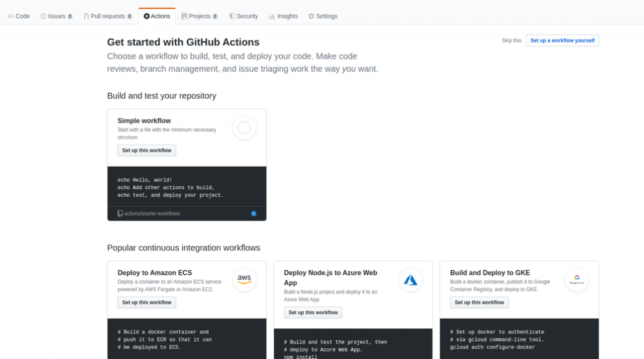Viewport: 644px width, 359px height.
Task: Click 'Build and test your repository' heading
Action: [162, 96]
